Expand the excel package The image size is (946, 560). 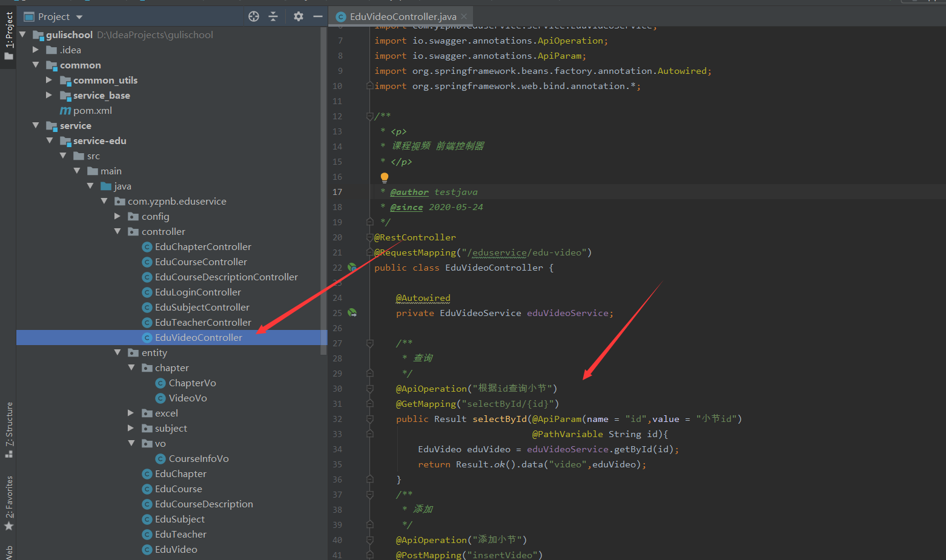(x=131, y=413)
